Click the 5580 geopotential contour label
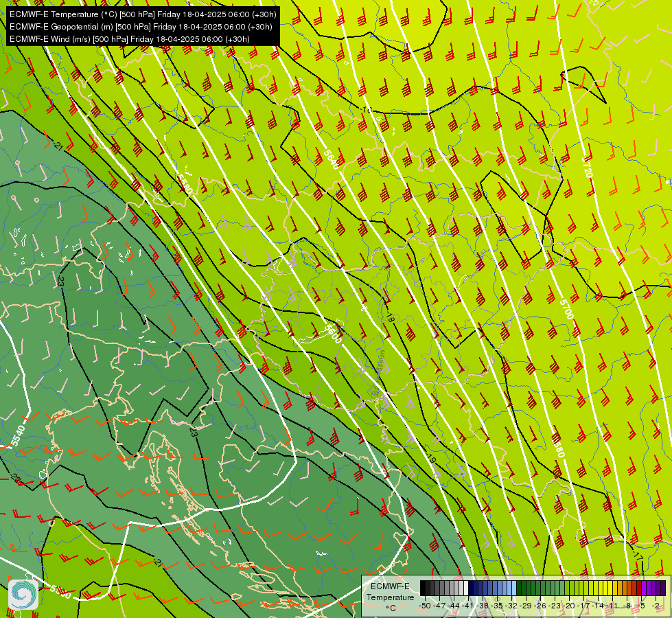Image resolution: width=672 pixels, height=618 pixels. coord(184,183)
